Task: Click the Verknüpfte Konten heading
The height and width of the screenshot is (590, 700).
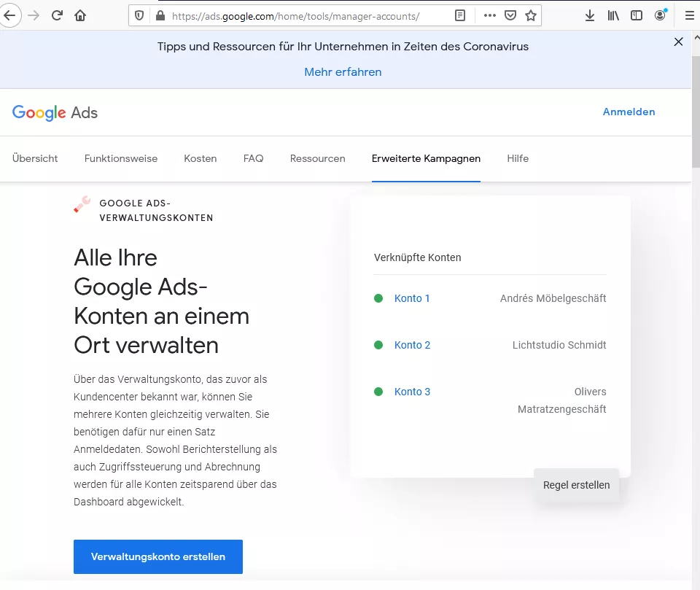Action: tap(417, 257)
